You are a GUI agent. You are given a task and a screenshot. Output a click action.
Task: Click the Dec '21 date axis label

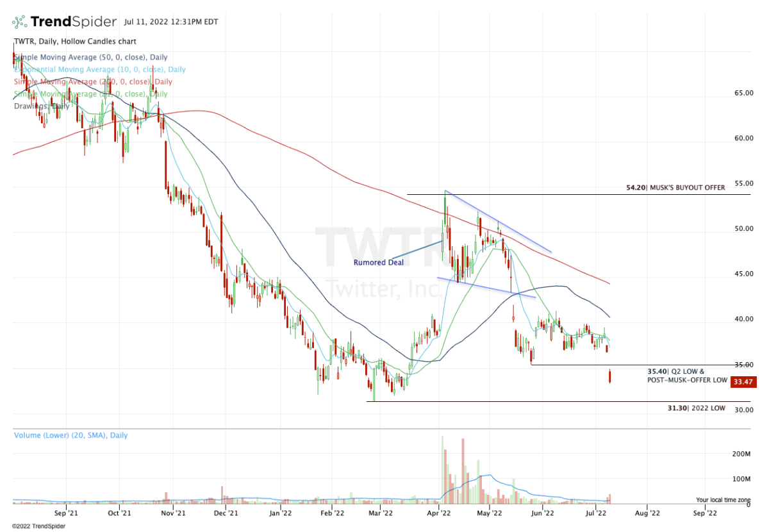pyautogui.click(x=226, y=513)
